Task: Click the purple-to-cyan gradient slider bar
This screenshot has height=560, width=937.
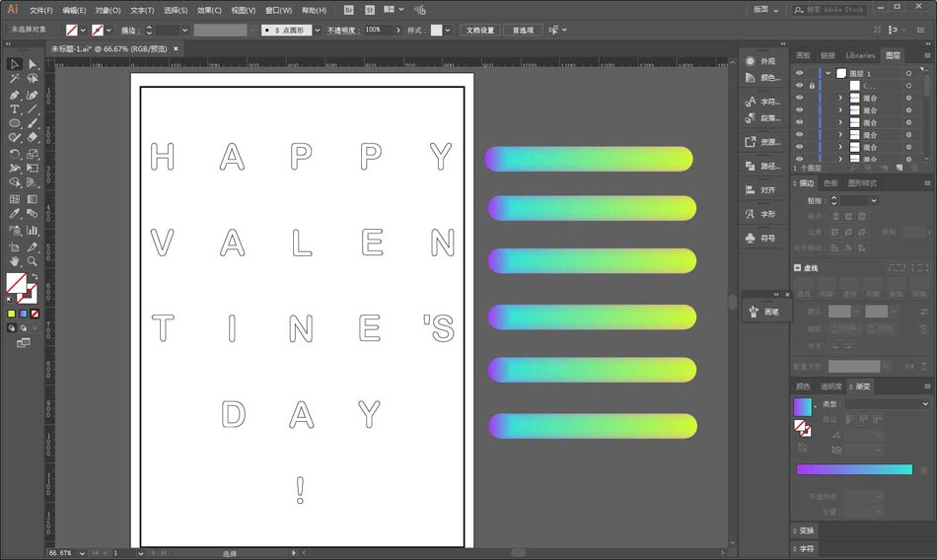Action: pos(854,469)
